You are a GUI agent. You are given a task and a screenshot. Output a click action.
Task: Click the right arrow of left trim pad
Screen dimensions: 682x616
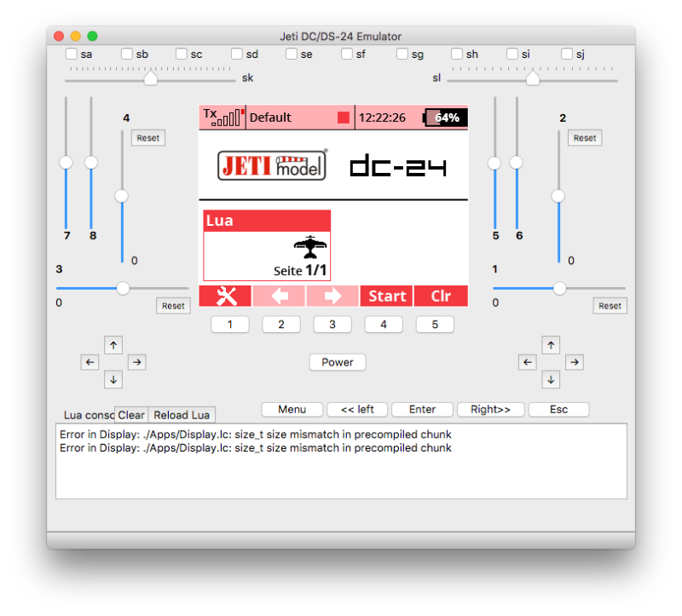click(x=137, y=362)
